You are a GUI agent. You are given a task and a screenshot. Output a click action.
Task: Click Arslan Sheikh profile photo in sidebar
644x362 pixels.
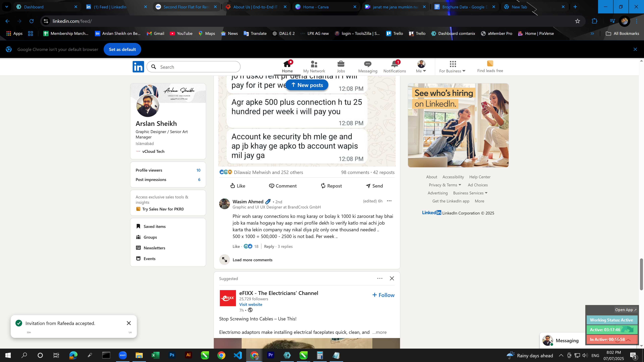click(148, 105)
